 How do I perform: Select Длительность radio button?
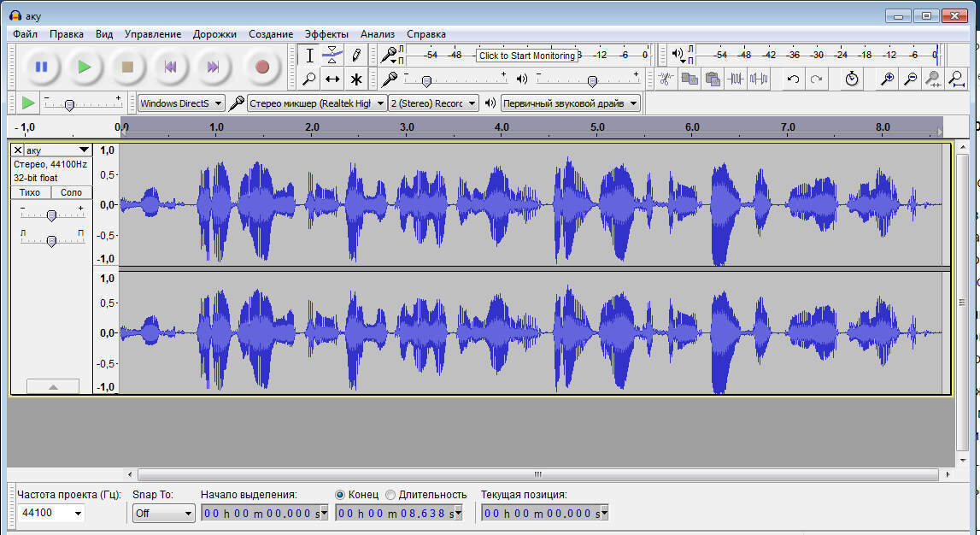point(390,494)
